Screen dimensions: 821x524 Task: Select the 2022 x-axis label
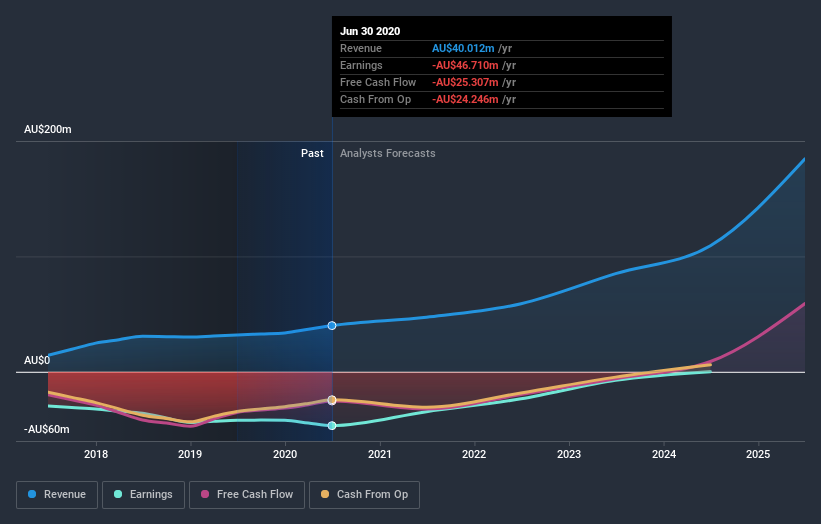tap(474, 454)
